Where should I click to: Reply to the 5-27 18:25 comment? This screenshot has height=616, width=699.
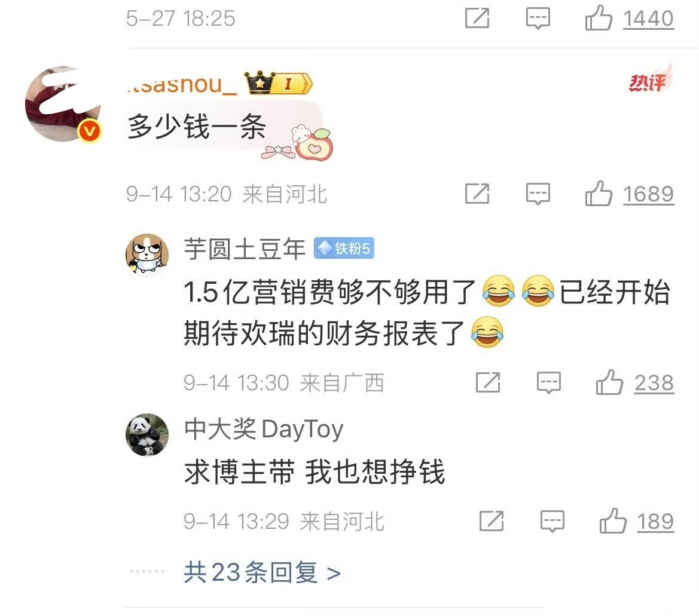pos(538,19)
